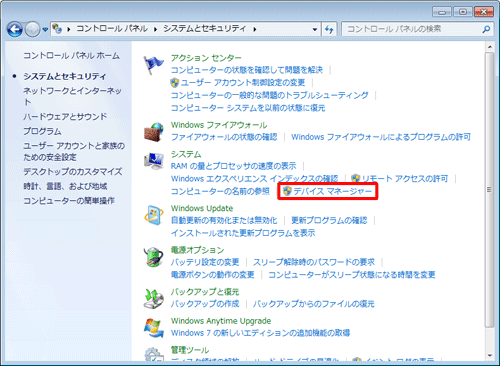Open プログラム category in sidebar
Viewport: 500px width, 366px height.
coord(42,131)
